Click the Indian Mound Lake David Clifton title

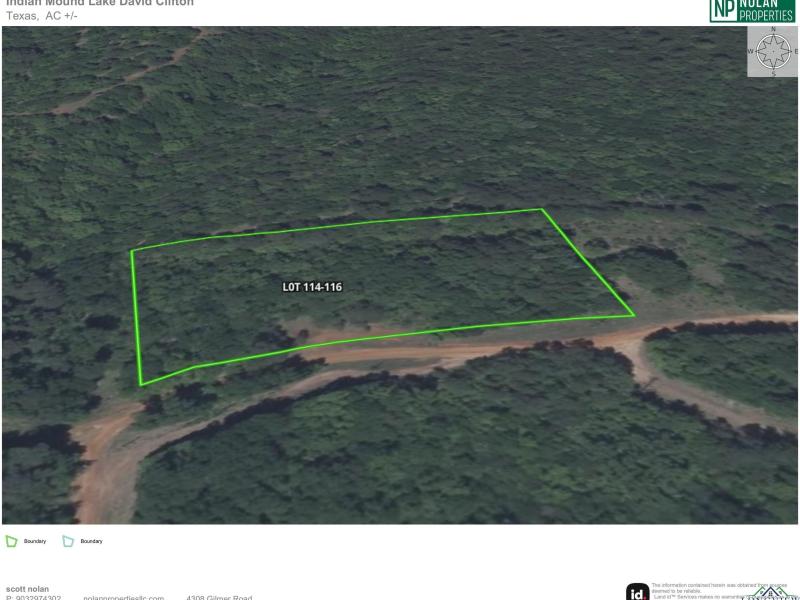100,3
